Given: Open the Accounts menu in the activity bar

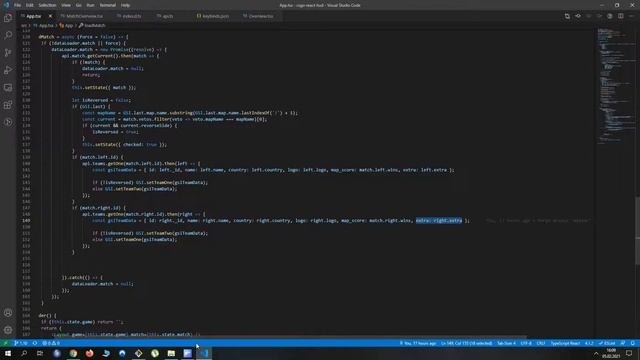Looking at the screenshot, I should (8, 313).
